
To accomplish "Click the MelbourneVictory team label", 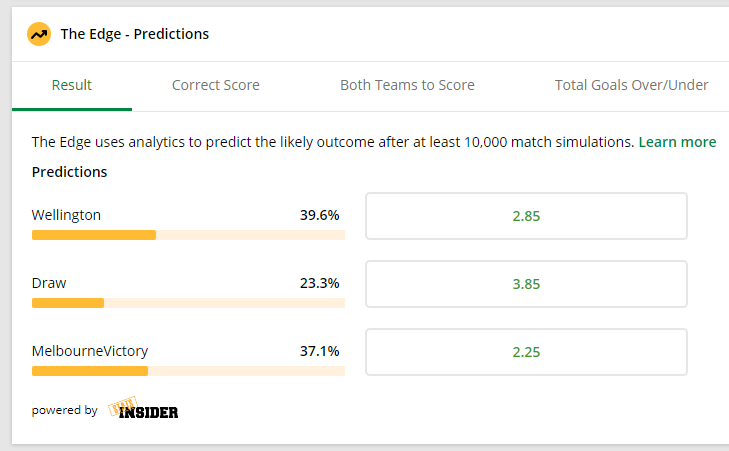I will tap(90, 351).
